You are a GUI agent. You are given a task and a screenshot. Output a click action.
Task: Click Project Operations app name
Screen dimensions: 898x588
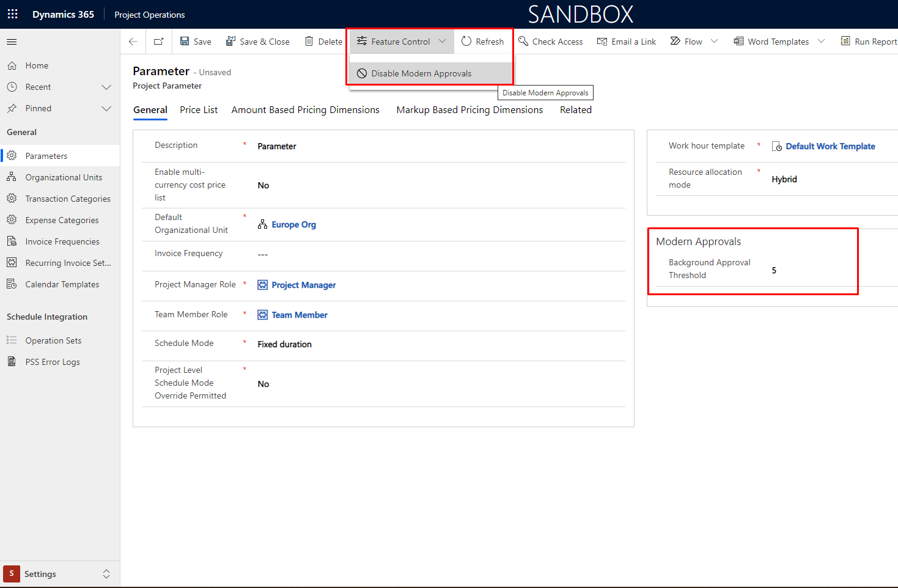click(x=150, y=15)
